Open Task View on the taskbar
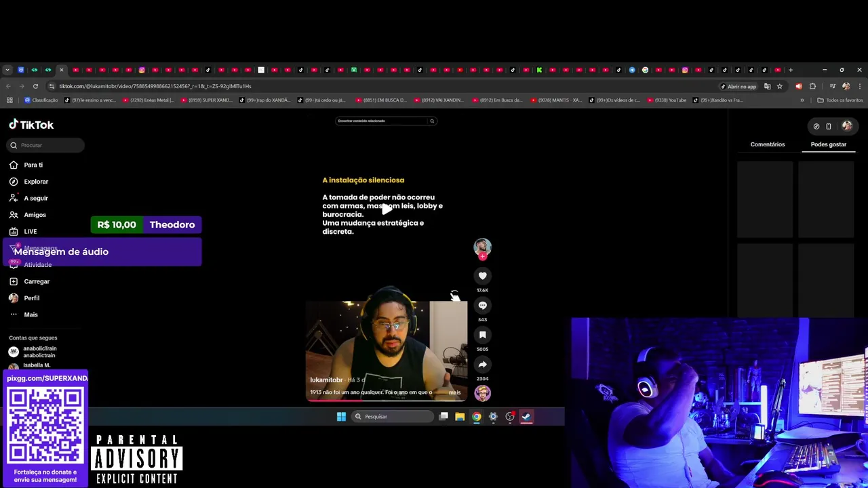 (443, 417)
